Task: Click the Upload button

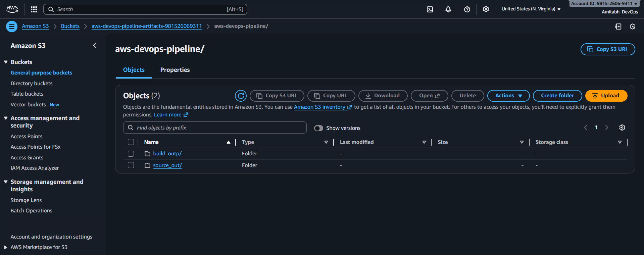Action: [x=606, y=96]
